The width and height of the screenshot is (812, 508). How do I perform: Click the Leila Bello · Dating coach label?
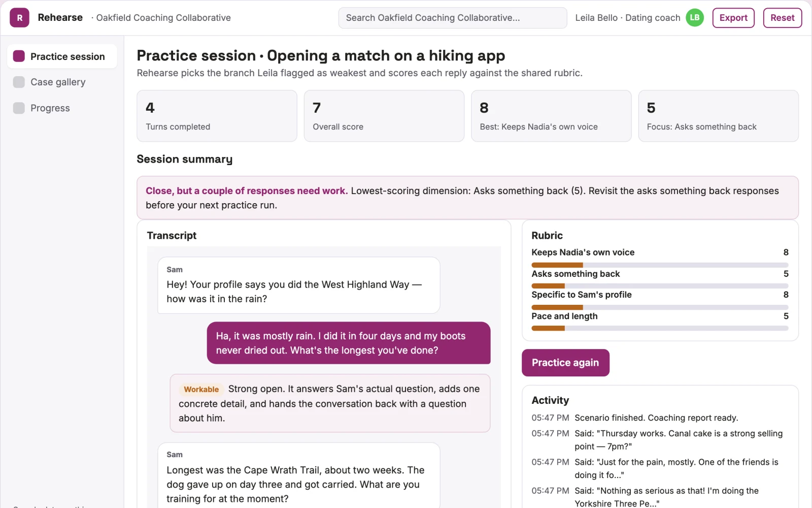[x=628, y=18]
